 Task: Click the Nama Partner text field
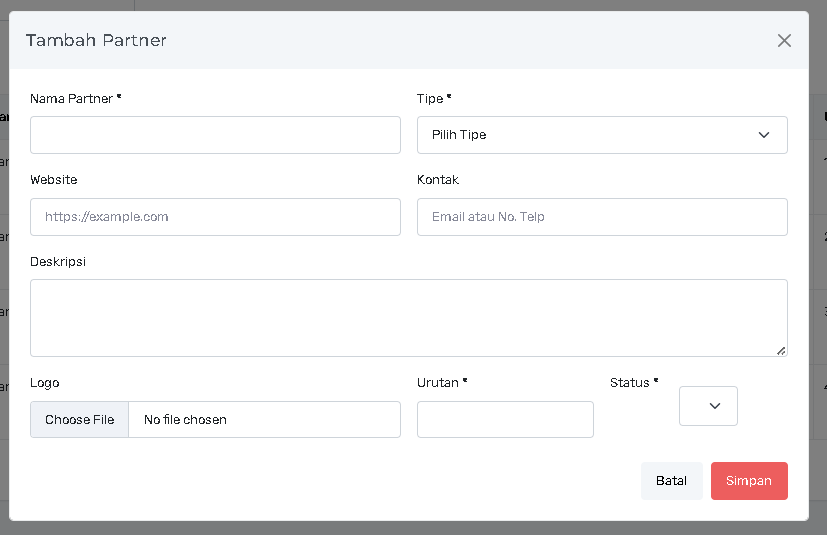pos(215,135)
